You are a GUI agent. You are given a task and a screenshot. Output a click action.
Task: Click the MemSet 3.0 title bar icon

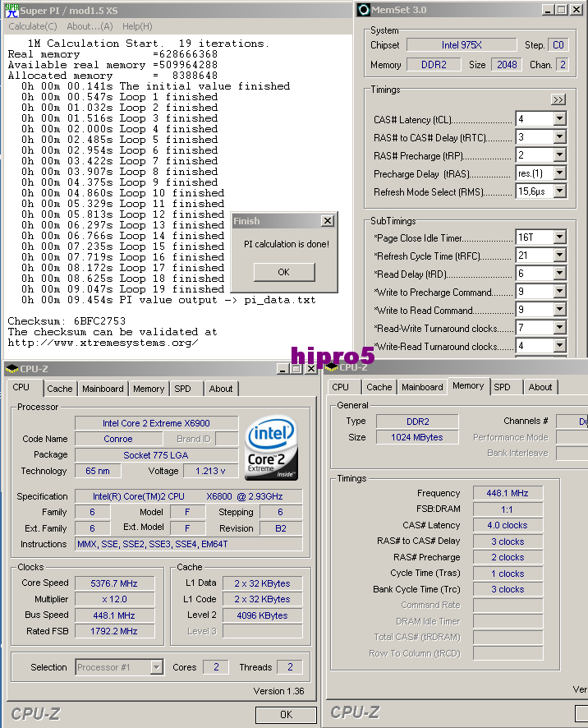364,10
